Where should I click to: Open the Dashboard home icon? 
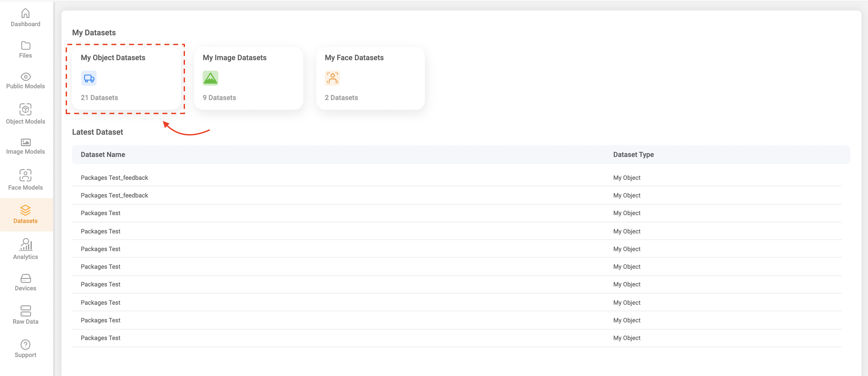(25, 13)
